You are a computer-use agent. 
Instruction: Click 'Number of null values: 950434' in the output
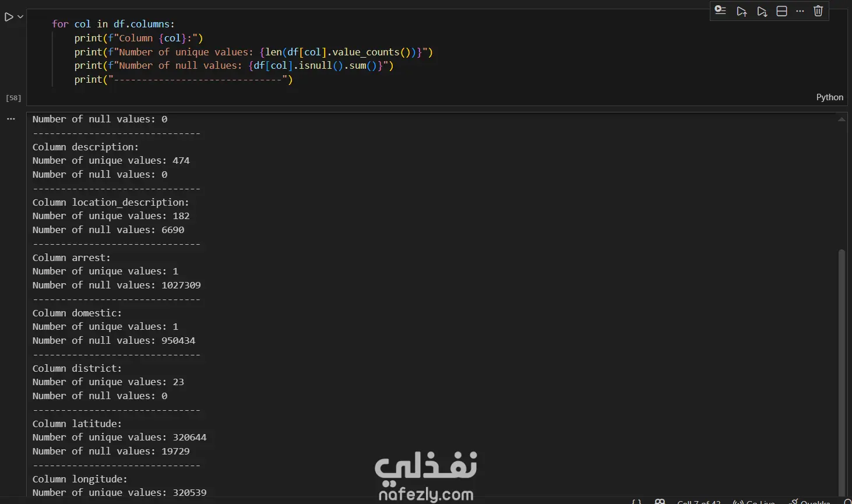[114, 341]
